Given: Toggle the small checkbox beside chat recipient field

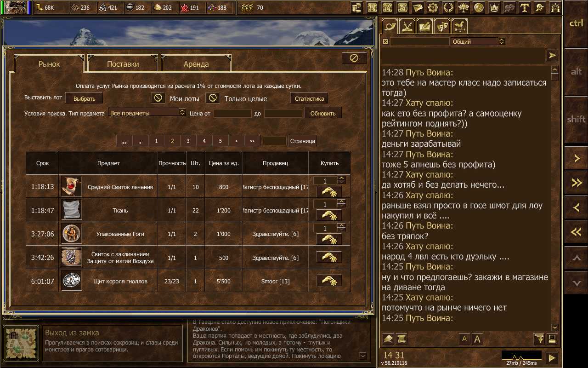Looking at the screenshot, I should 385,41.
